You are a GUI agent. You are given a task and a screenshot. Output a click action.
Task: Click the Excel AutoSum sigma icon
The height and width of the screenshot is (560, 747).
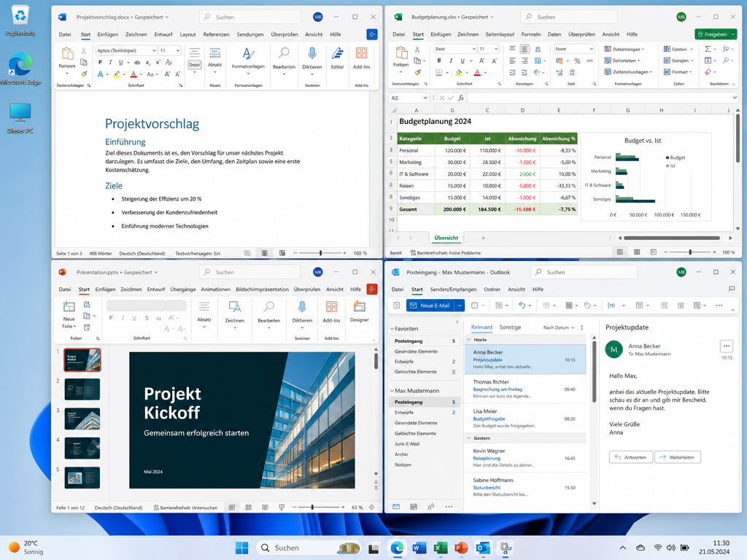coord(708,49)
